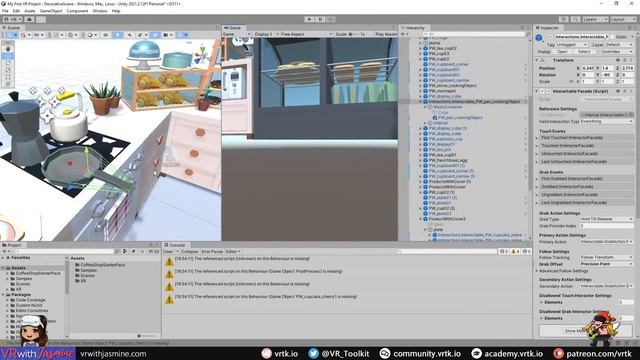Image resolution: width=640 pixels, height=360 pixels.
Task: Click the Prefab Open button
Action: pos(562,52)
